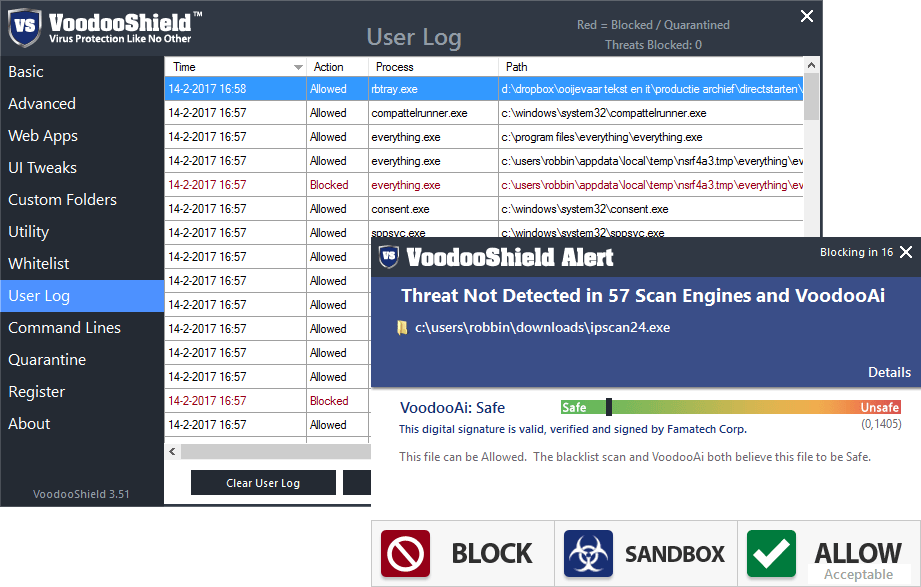Click the red Block circle icon

coord(405,554)
